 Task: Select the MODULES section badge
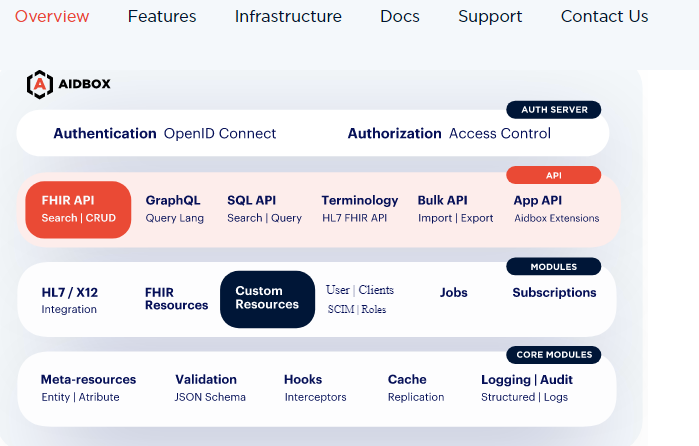[553, 267]
